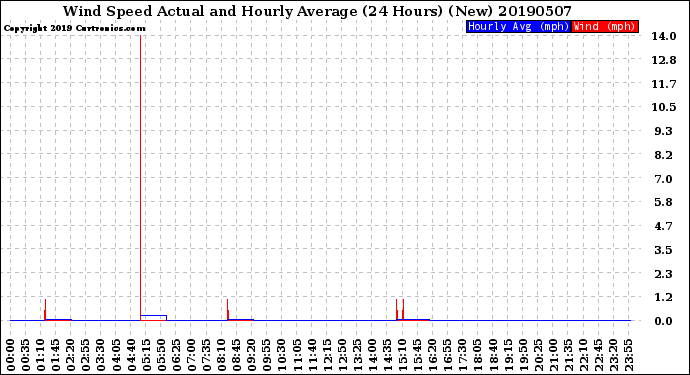The width and height of the screenshot is (690, 375).
Task: Click the 12:50 time axis label
Action: [343, 355]
